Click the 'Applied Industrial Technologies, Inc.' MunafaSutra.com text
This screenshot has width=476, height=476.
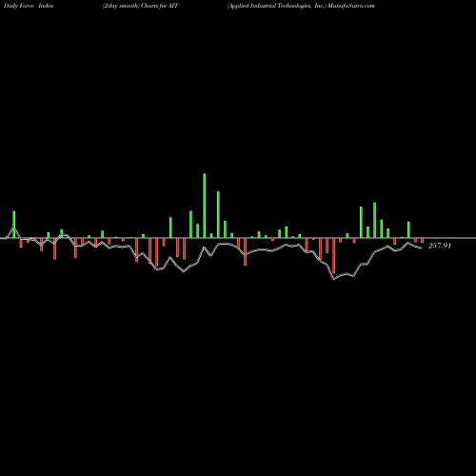(301, 6)
